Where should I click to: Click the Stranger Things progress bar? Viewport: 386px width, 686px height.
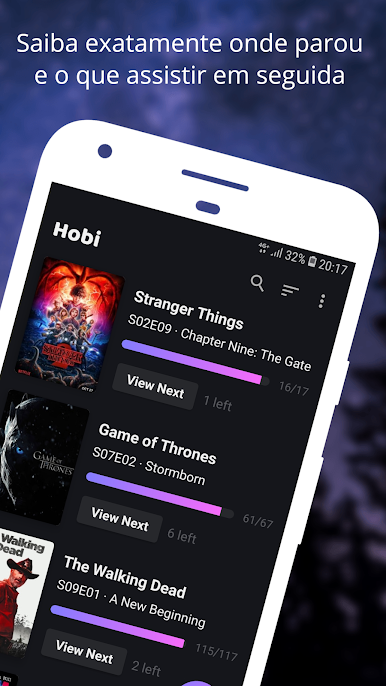click(x=195, y=363)
